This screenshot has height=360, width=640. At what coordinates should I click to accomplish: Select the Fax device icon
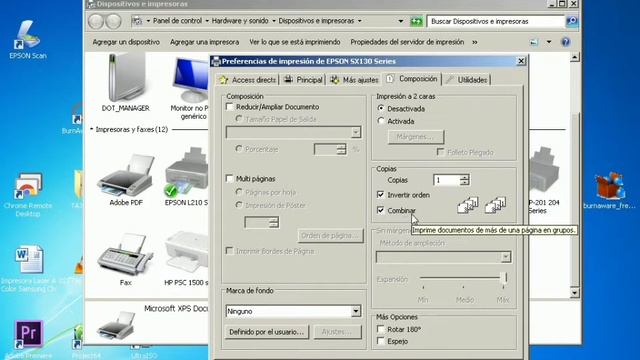tap(126, 259)
